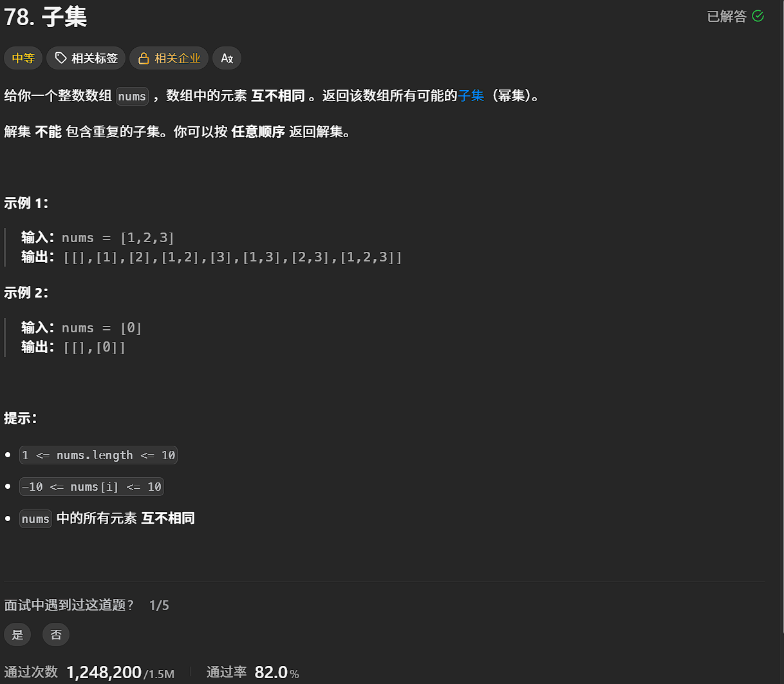
Task: Click the 面试中遇到过这道题? prompt text
Action: click(x=69, y=605)
